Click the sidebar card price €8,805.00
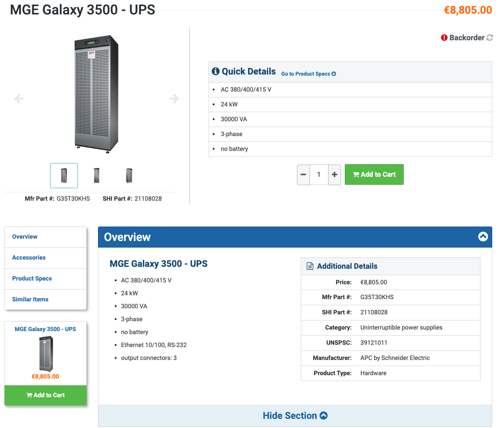The height and width of the screenshot is (428, 504). pyautogui.click(x=45, y=377)
